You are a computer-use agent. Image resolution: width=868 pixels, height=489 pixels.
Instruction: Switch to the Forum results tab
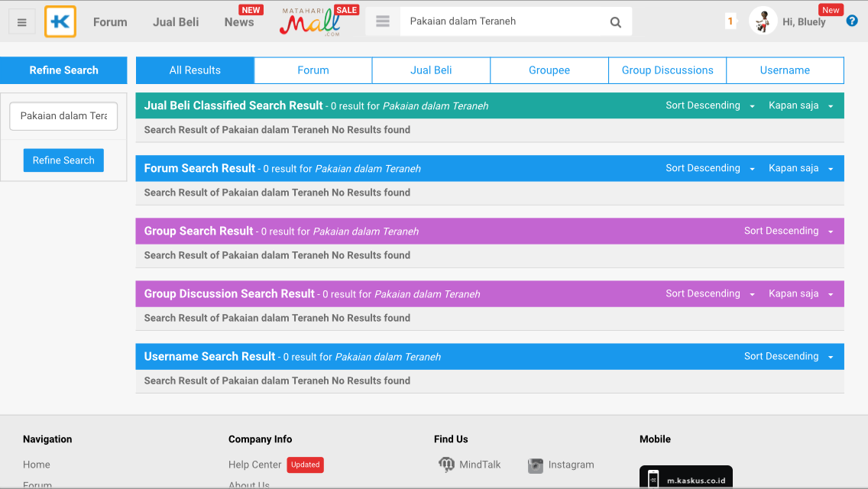tap(313, 70)
